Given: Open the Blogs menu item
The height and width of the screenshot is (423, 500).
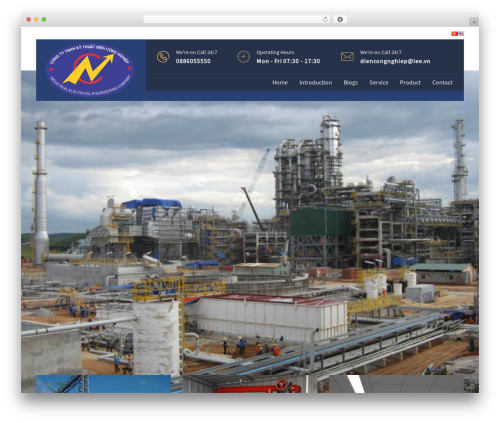Looking at the screenshot, I should tap(350, 82).
